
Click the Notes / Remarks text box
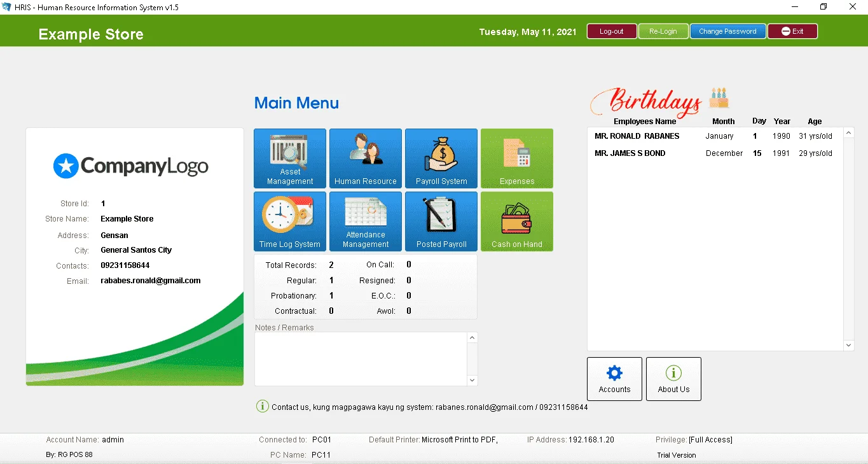coord(361,359)
